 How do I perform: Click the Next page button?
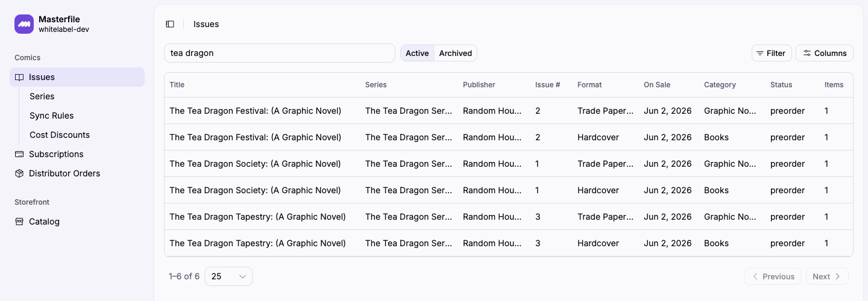point(827,276)
